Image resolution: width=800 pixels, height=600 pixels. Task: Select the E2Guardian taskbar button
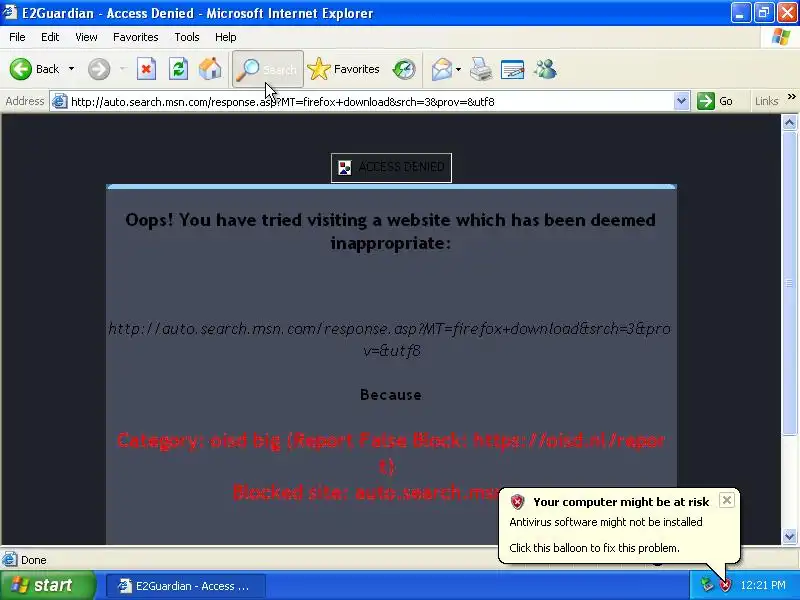point(186,586)
